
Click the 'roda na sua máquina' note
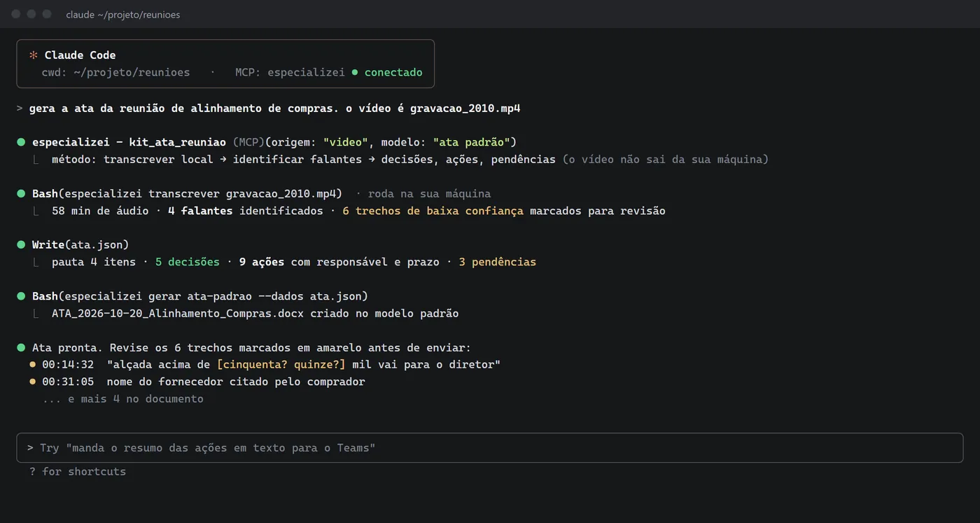(429, 194)
